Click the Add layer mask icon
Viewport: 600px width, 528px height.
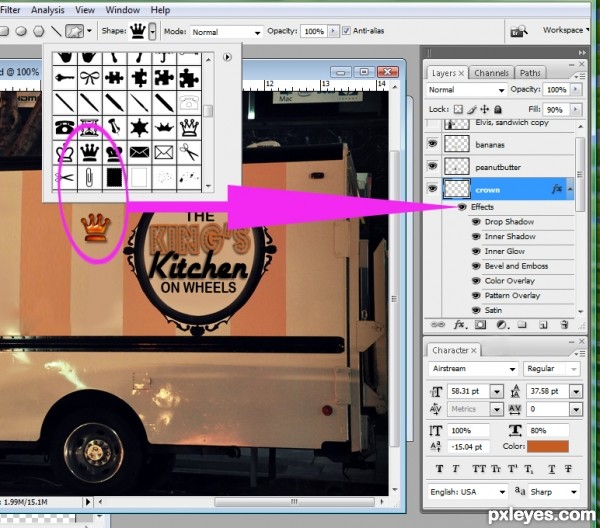pos(480,325)
